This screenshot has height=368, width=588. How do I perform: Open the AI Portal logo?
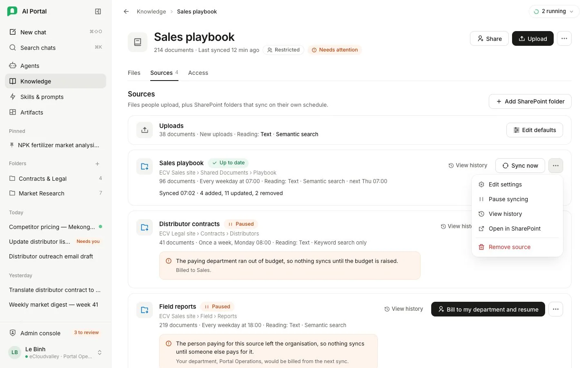click(12, 11)
